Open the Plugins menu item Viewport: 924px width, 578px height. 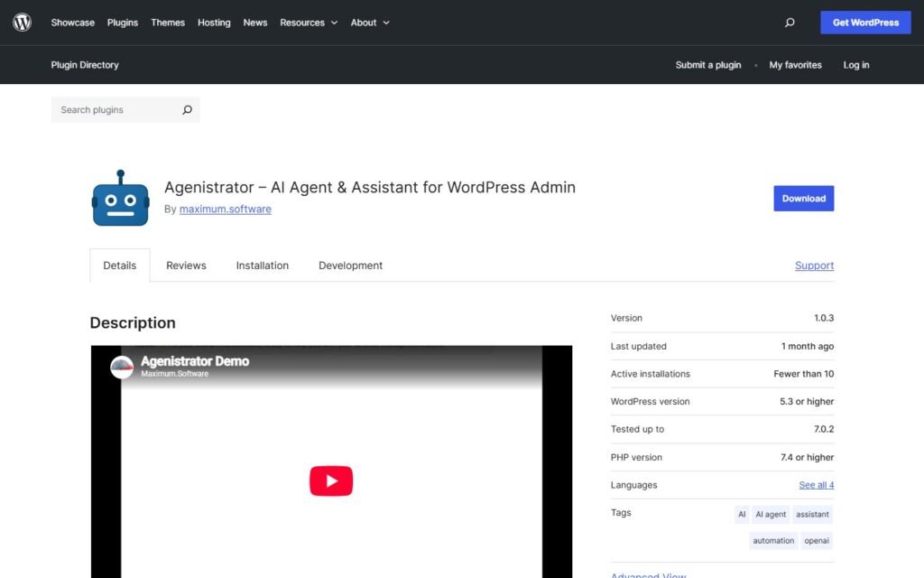click(x=123, y=23)
